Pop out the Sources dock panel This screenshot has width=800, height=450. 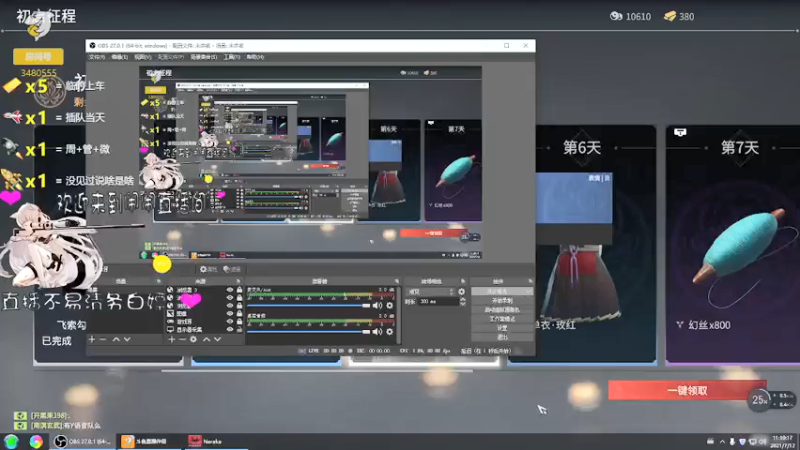click(238, 281)
